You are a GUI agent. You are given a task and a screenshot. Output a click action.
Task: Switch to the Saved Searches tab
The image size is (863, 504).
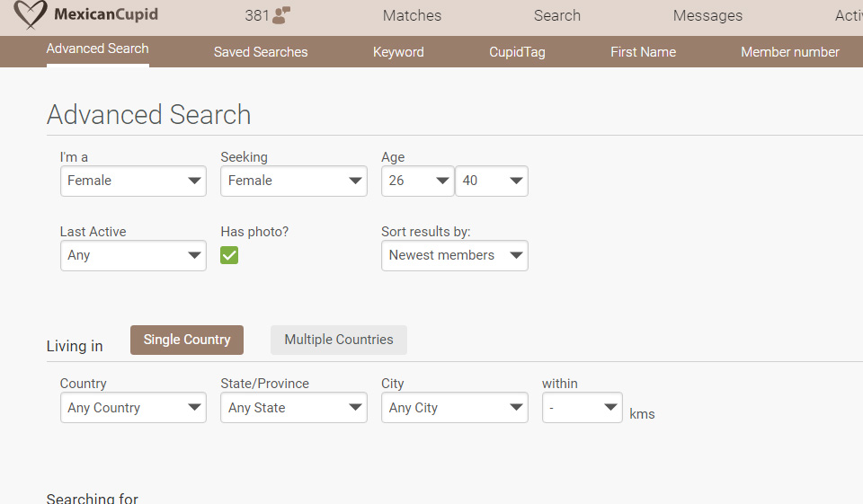tap(261, 52)
